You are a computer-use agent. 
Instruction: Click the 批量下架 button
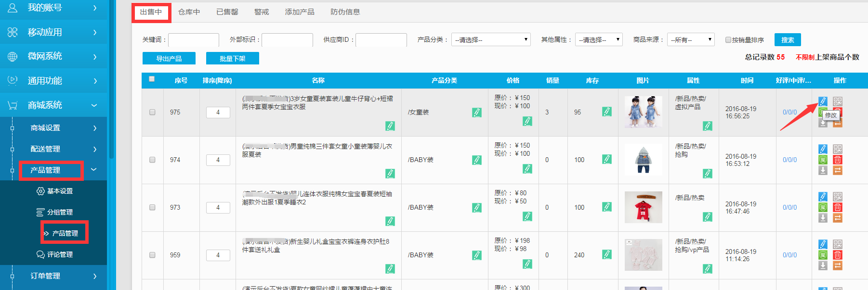pyautogui.click(x=232, y=59)
